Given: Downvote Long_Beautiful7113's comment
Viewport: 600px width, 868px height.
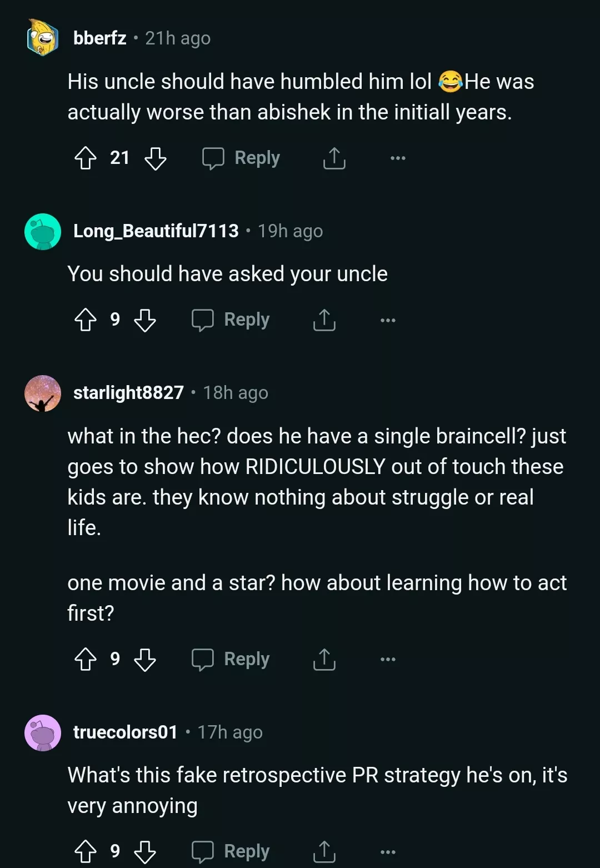Looking at the screenshot, I should pos(145,320).
